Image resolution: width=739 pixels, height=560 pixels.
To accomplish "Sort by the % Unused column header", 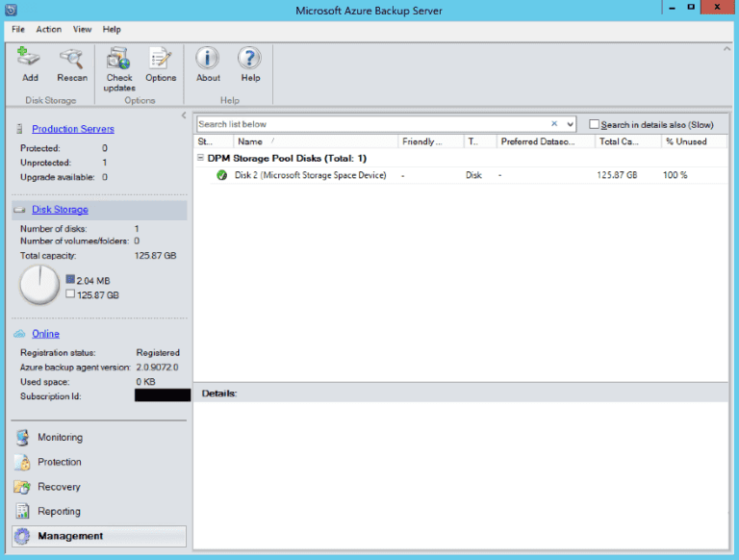I will click(694, 141).
